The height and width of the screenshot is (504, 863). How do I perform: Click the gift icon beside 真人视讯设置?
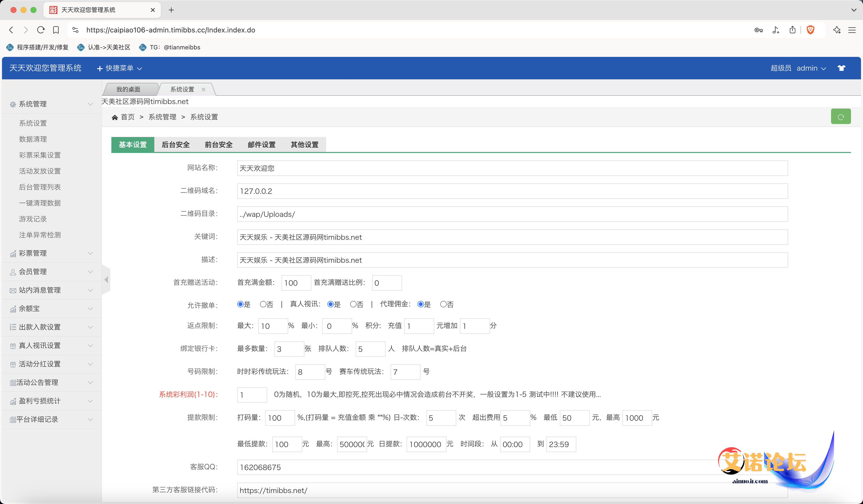(x=13, y=346)
